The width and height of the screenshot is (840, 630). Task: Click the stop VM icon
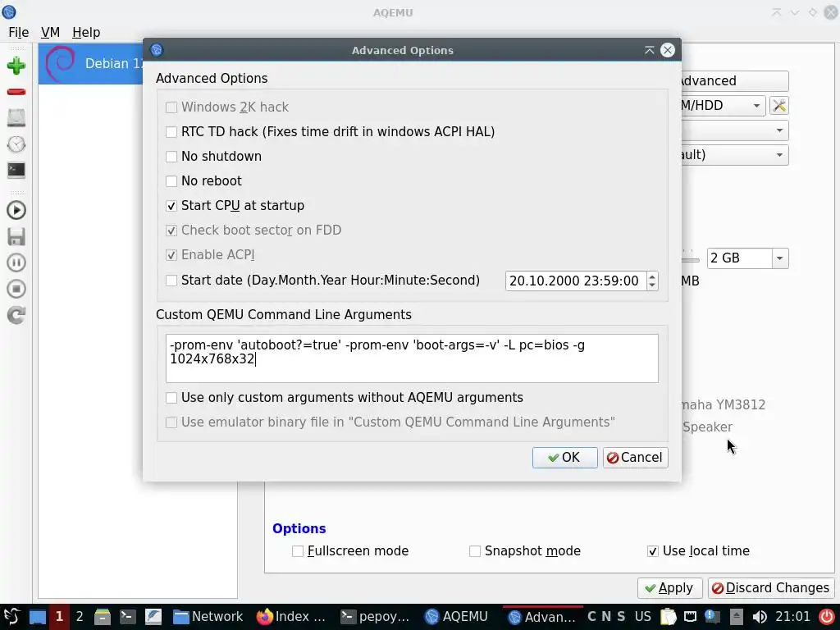(x=16, y=289)
